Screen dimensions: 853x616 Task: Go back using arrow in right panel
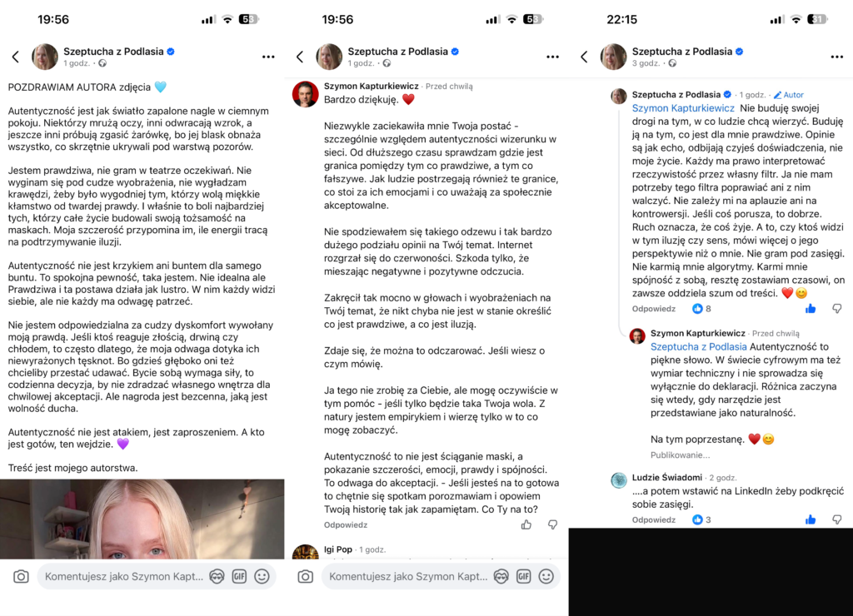[584, 57]
